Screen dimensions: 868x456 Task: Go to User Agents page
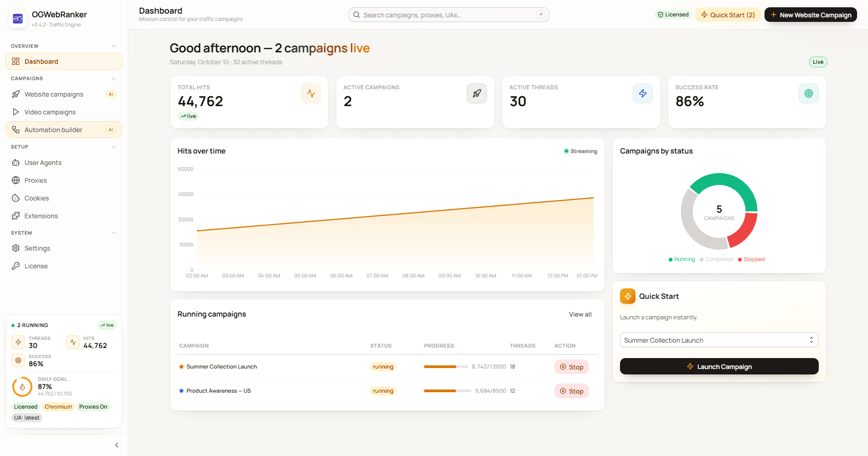click(64, 163)
